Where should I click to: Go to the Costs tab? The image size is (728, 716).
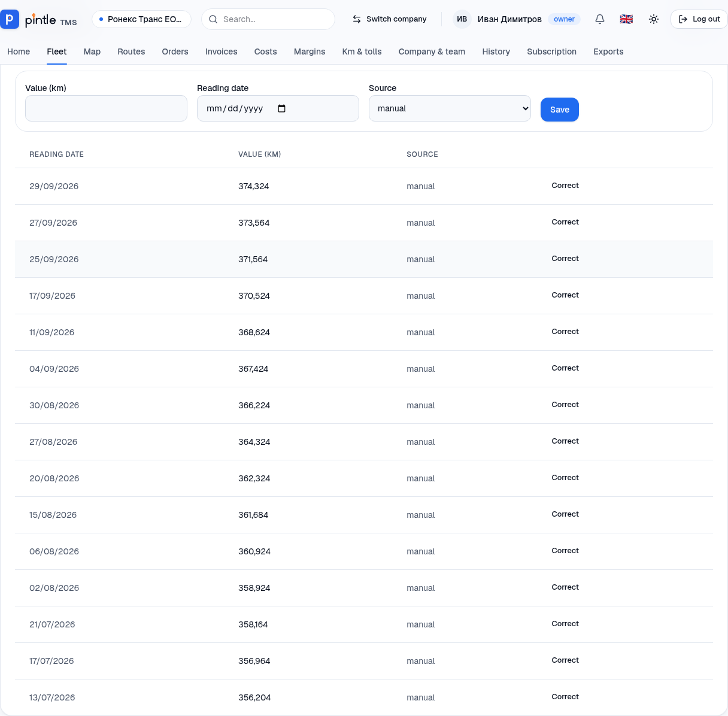click(x=266, y=51)
